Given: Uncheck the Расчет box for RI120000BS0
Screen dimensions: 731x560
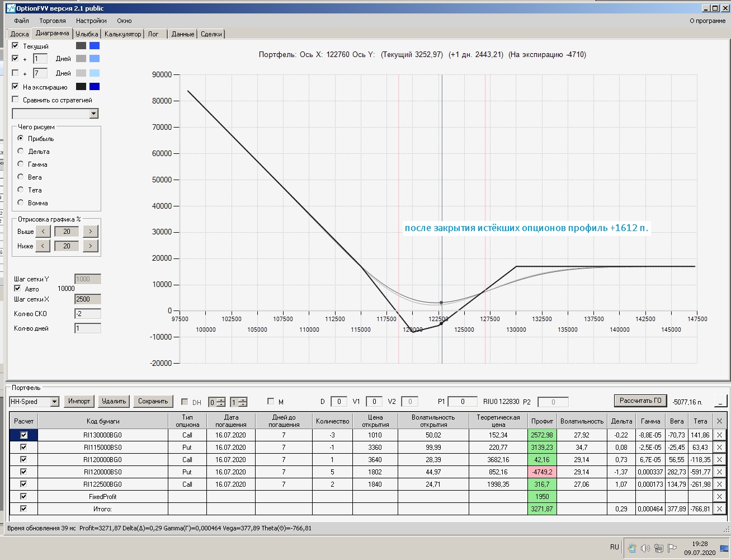Looking at the screenshot, I should tap(23, 472).
